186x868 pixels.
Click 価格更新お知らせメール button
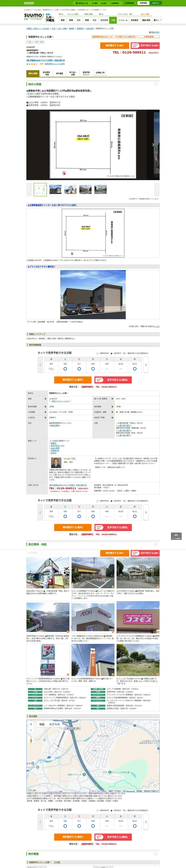[x=102, y=37]
